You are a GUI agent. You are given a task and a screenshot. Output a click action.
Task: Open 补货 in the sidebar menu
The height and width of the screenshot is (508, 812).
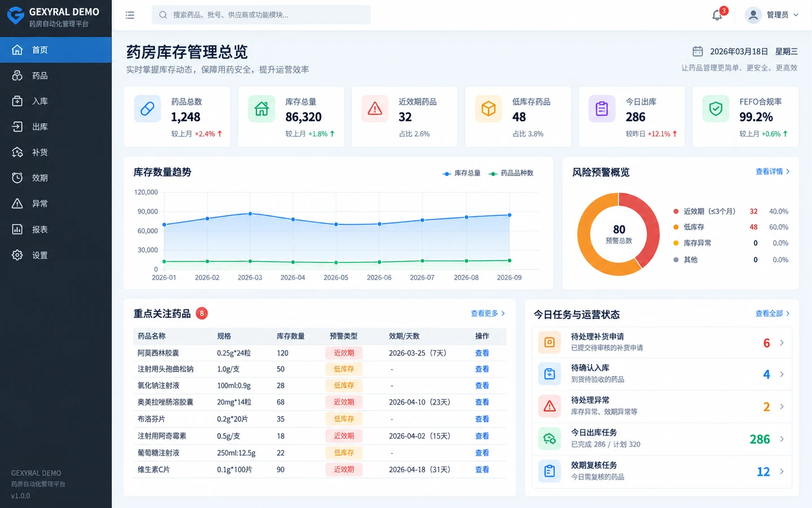(56, 152)
